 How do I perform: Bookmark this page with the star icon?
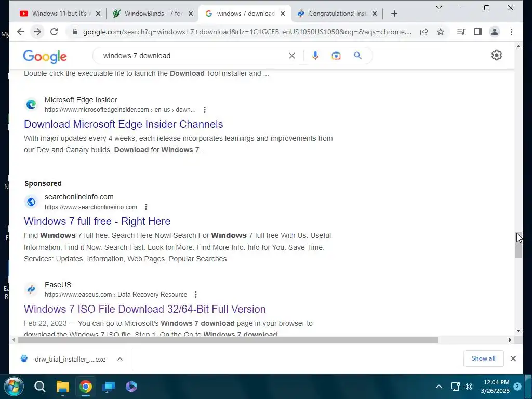[x=441, y=32]
